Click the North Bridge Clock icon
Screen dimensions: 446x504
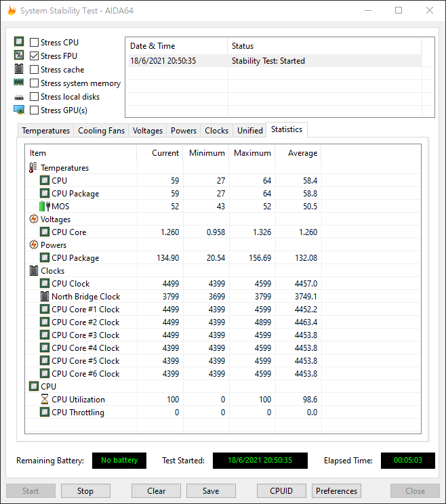coord(45,296)
